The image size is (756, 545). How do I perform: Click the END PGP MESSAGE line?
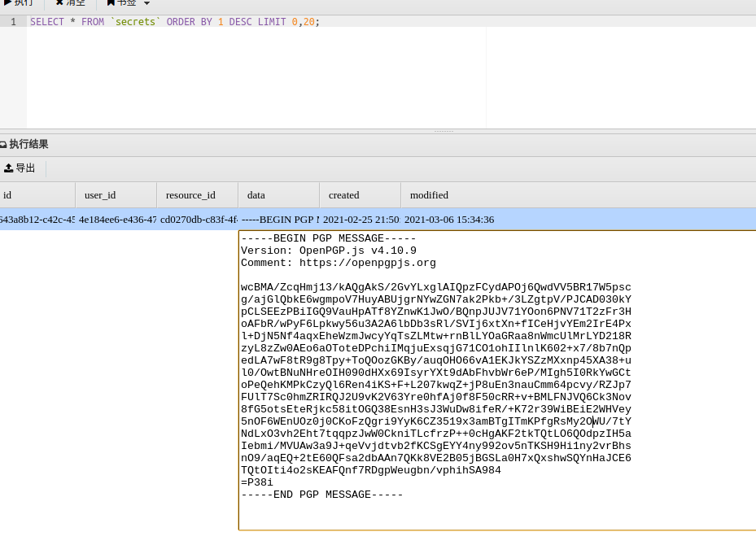pos(321,495)
